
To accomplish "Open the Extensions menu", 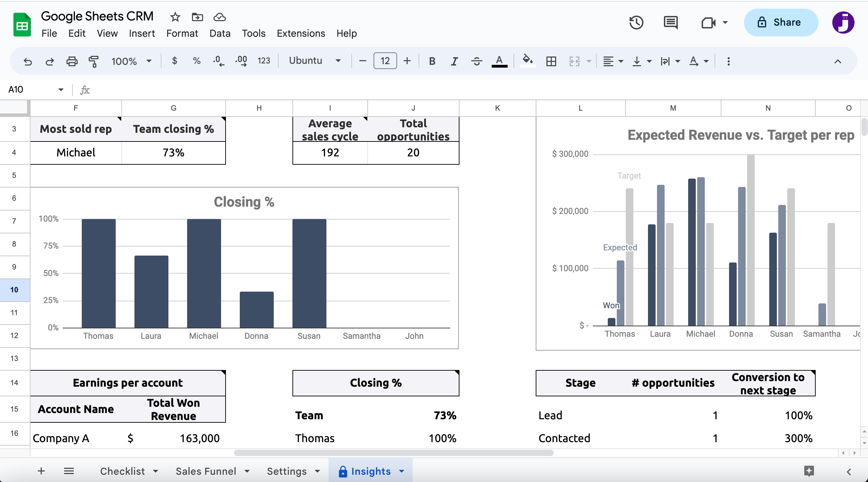I will [301, 33].
